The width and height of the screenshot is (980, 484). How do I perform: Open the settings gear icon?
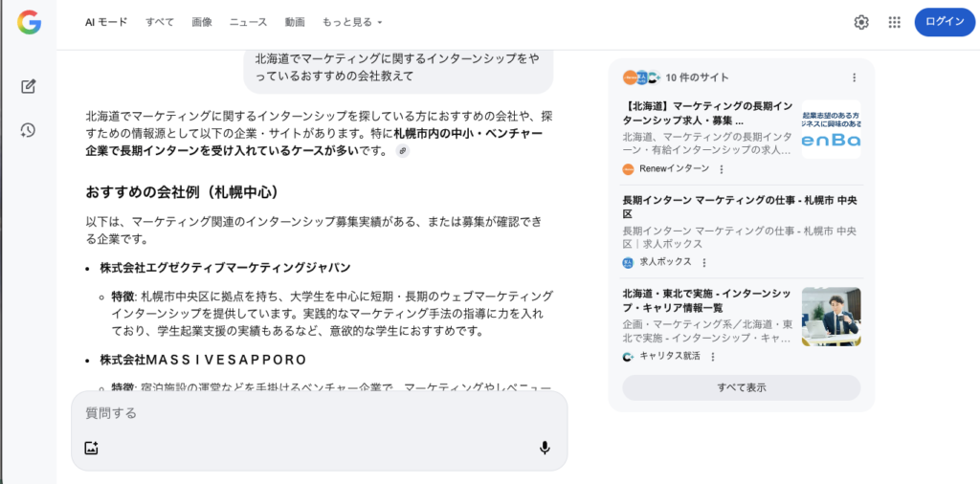861,22
